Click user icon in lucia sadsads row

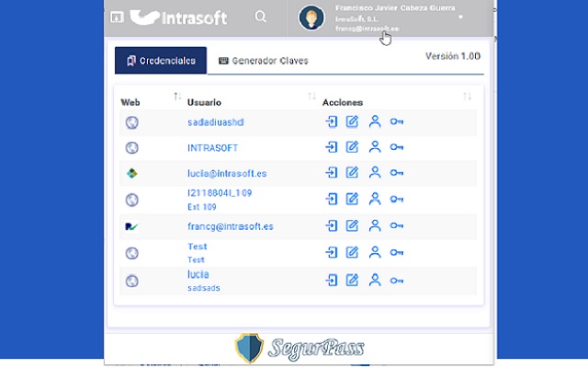tap(375, 280)
